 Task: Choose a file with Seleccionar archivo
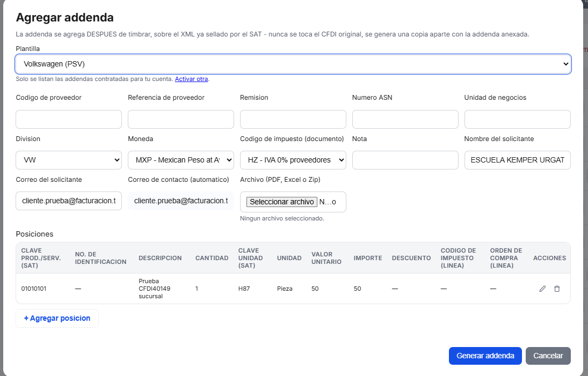pos(281,202)
